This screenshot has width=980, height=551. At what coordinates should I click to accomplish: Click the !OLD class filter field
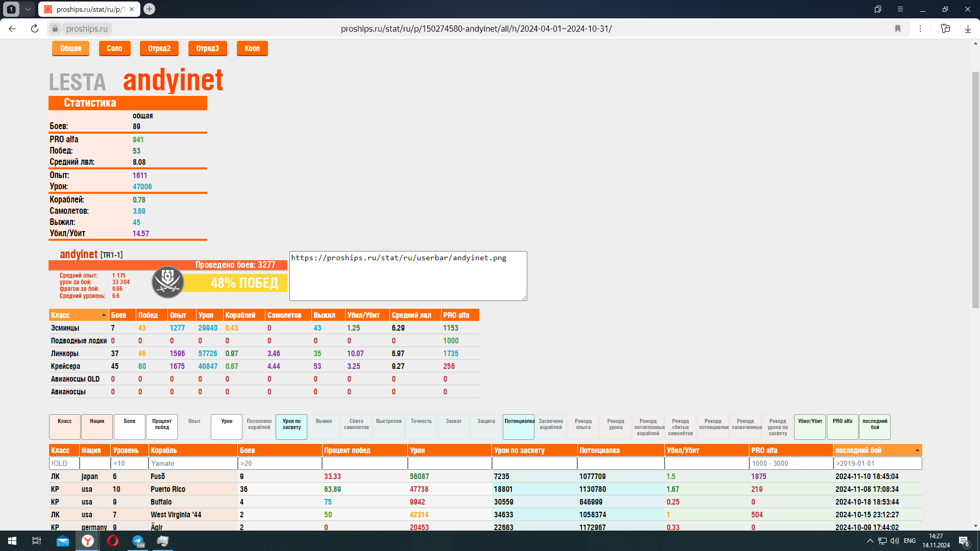(64, 463)
